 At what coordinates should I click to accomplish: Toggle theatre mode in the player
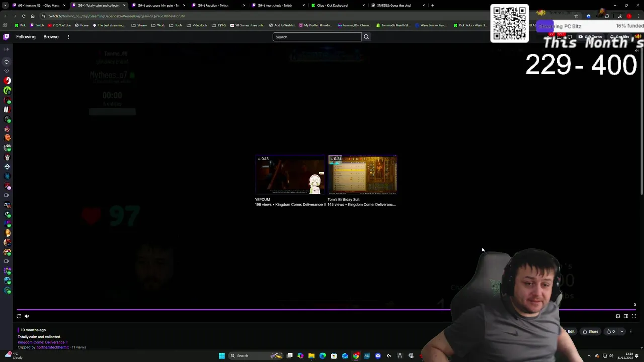pyautogui.click(x=626, y=316)
